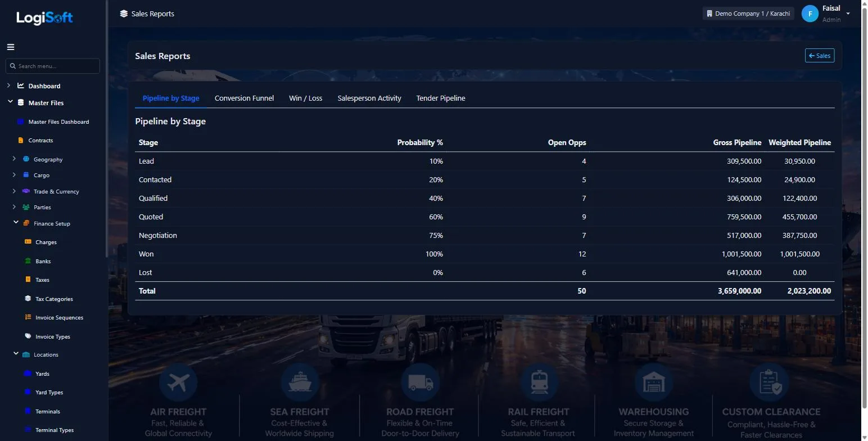Expand the Trade & Currency chevron
Screen dimensions: 868x441
[x=14, y=191]
